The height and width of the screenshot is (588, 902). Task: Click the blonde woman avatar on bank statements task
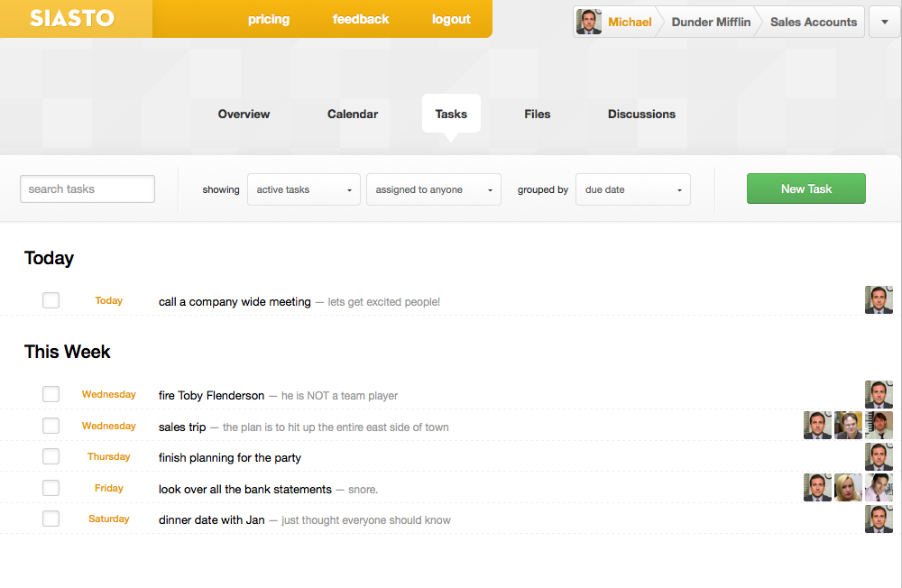click(x=848, y=488)
